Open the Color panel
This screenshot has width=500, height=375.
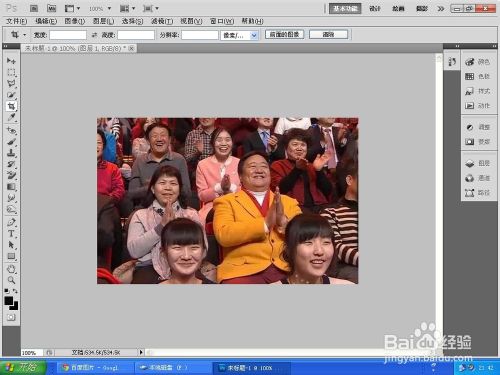[x=478, y=62]
